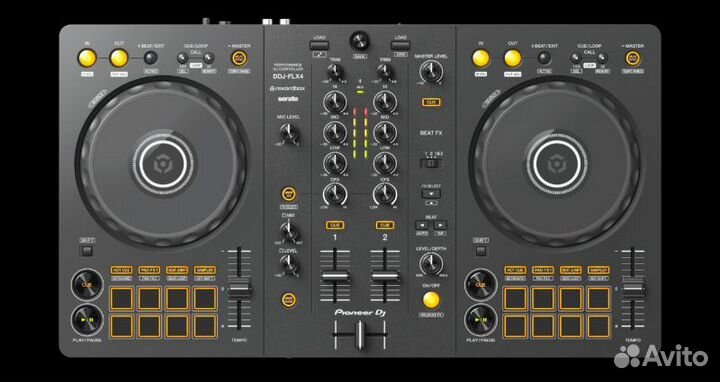
Task: Touch the deck 2 jog wheel center
Action: click(x=557, y=163)
